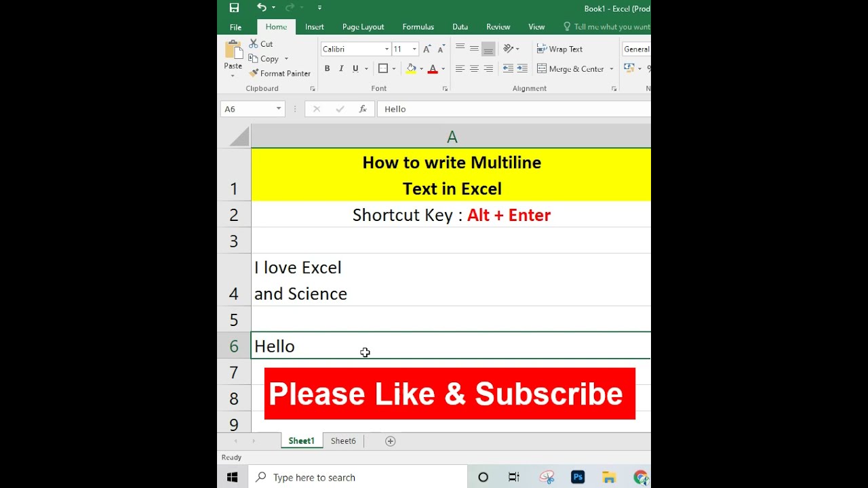Screen dimensions: 868x488
Task: Save the workbook with the floppy disk icon
Action: click(x=234, y=8)
